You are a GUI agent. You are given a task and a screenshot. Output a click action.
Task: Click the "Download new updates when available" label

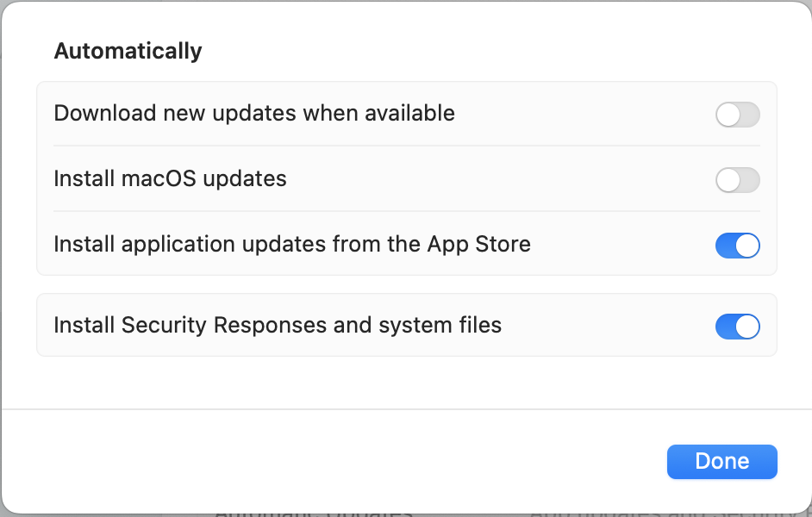click(x=253, y=113)
